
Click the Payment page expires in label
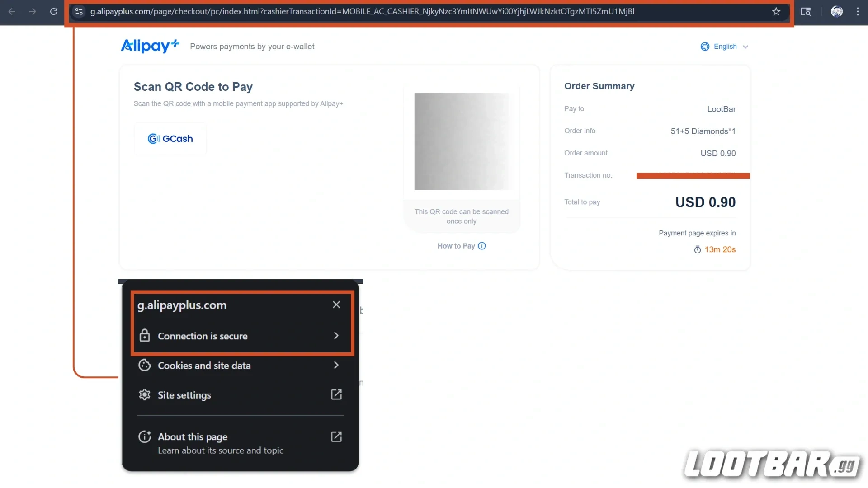[697, 233]
